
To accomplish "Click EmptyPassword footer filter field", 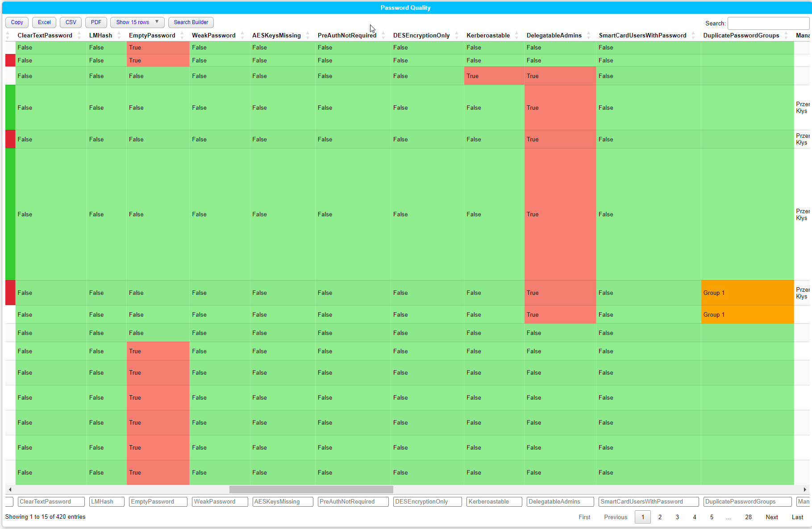I will (x=158, y=502).
